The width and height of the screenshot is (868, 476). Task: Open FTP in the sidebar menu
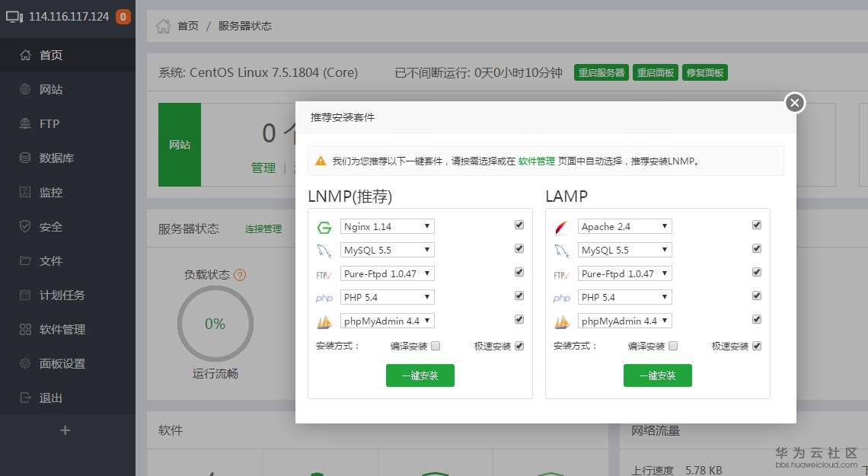tap(68, 123)
